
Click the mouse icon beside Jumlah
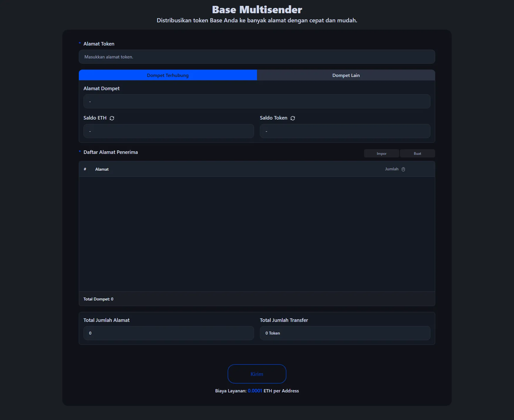click(403, 169)
